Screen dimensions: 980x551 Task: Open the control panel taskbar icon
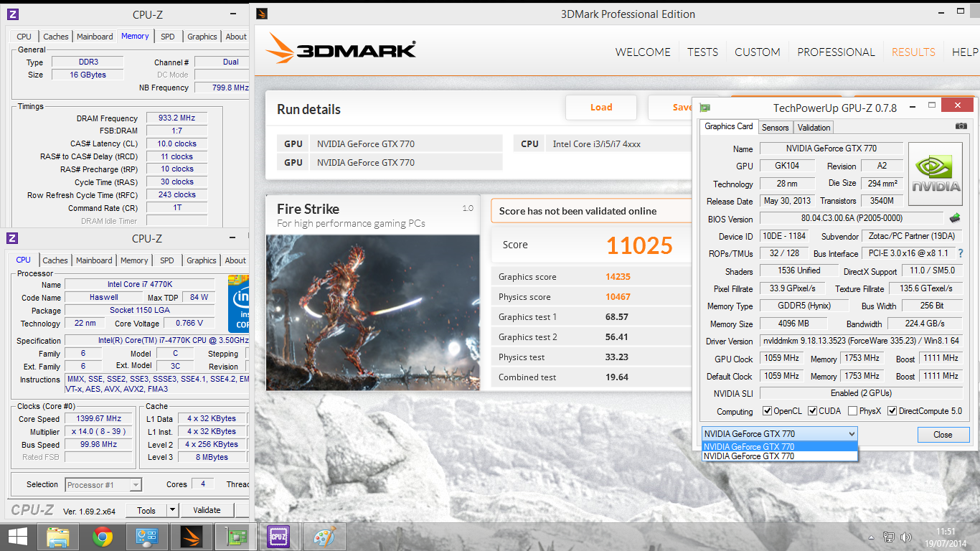pos(147,537)
